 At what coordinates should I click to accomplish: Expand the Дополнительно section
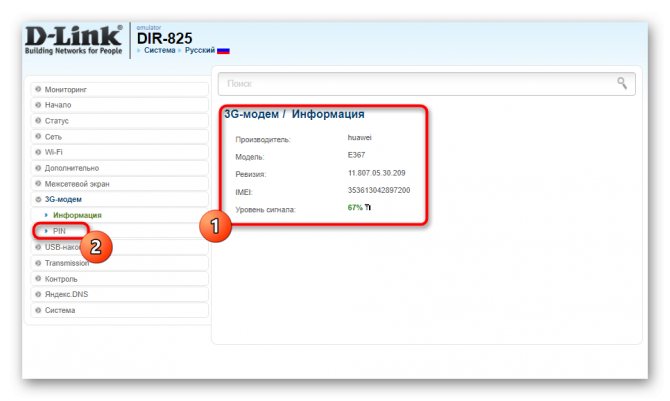pos(71,168)
